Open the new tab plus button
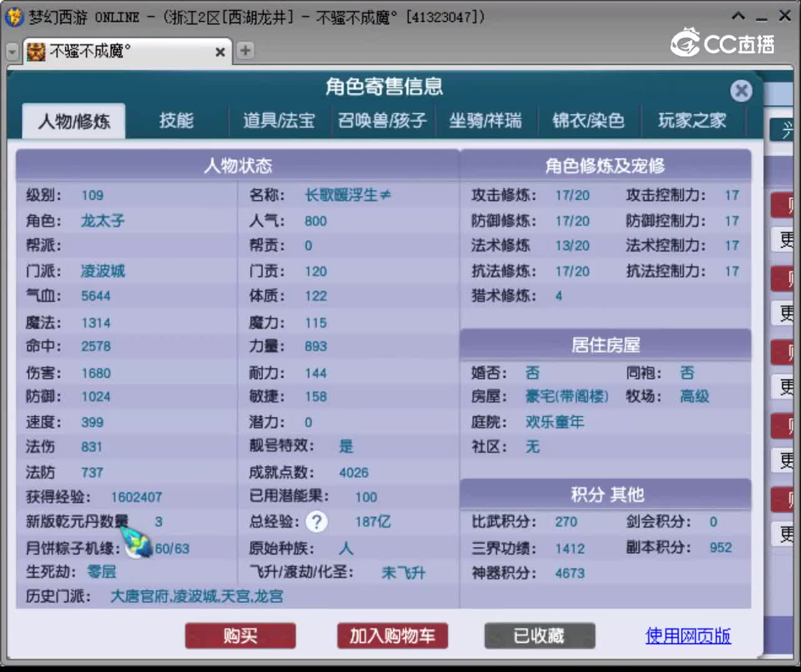Image resolution: width=801 pixels, height=672 pixels. click(x=245, y=51)
